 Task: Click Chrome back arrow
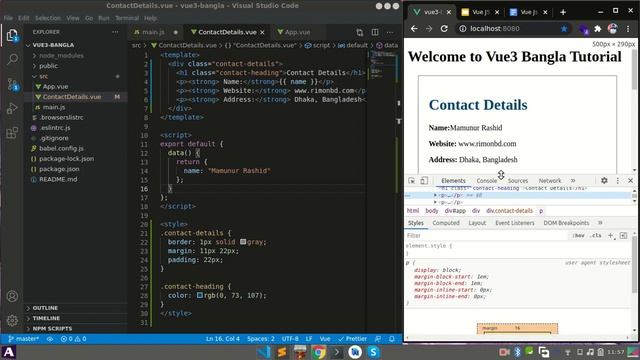pyautogui.click(x=414, y=29)
